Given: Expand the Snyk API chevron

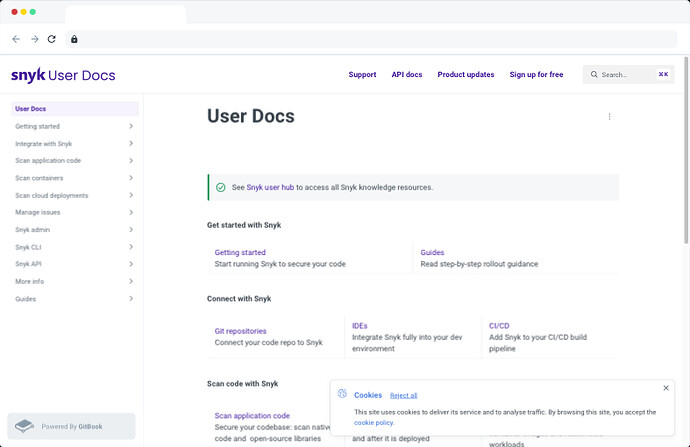Looking at the screenshot, I should click(x=131, y=264).
